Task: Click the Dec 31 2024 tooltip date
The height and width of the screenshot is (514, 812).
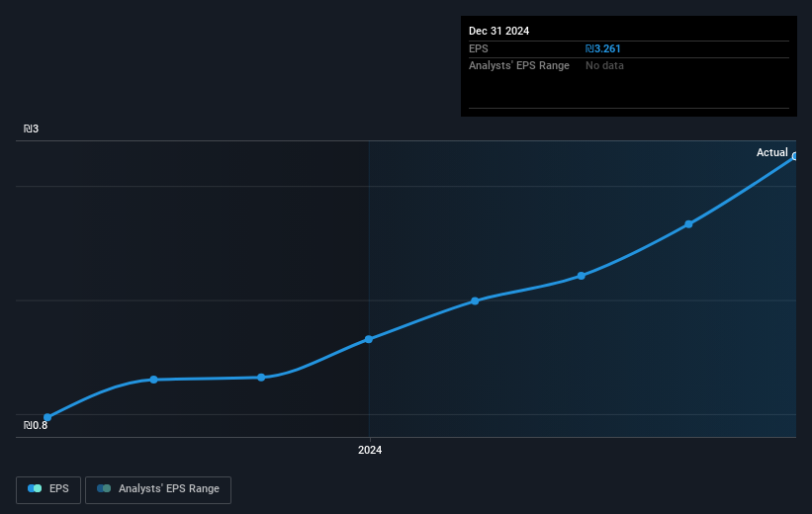Action: [498, 31]
